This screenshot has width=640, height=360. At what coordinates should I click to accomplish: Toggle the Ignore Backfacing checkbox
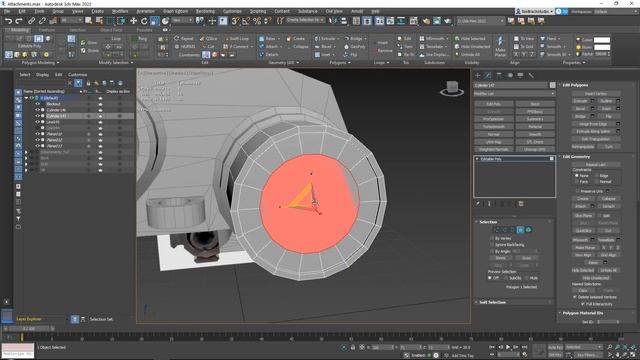(x=491, y=244)
